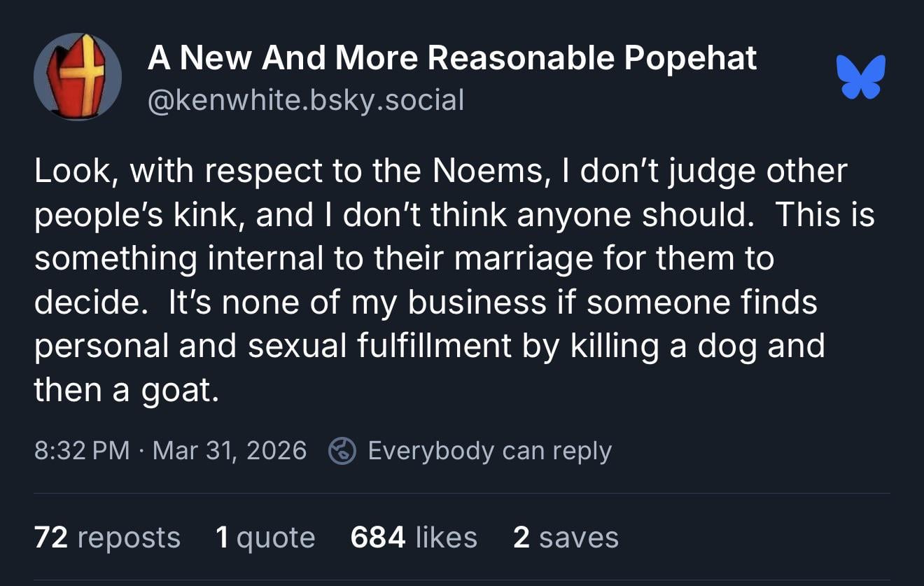
Task: Open the 1 quote link
Action: pyautogui.click(x=265, y=538)
